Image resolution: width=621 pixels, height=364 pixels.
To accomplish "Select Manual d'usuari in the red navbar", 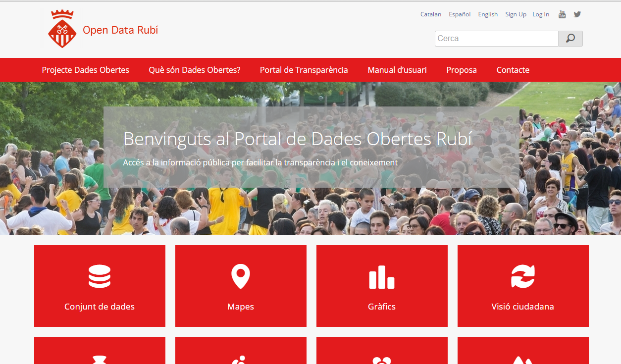I will [x=397, y=70].
